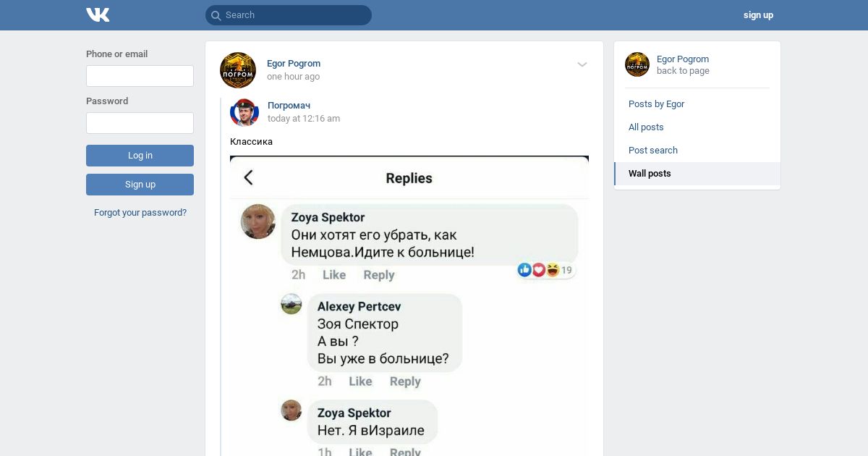
Task: Click sign up link in top bar
Action: click(758, 15)
